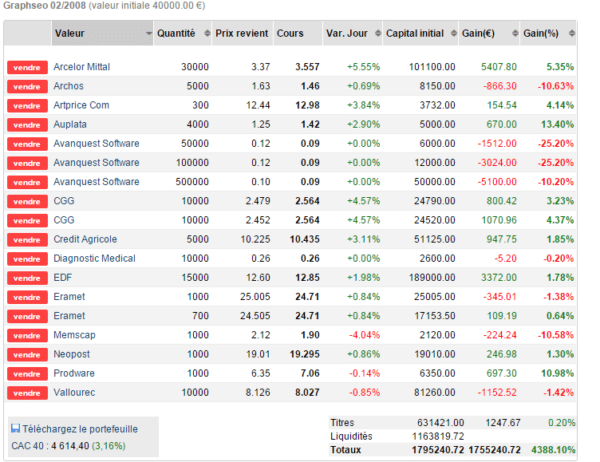Open Artprice Com stock page
This screenshot has width=600, height=462.
point(81,105)
